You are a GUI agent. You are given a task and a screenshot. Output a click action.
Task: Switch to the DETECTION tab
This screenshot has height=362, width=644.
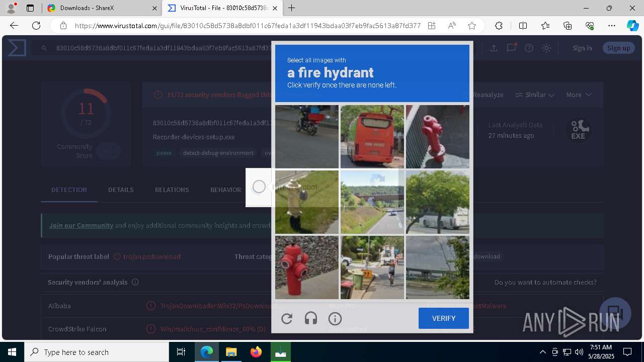69,190
